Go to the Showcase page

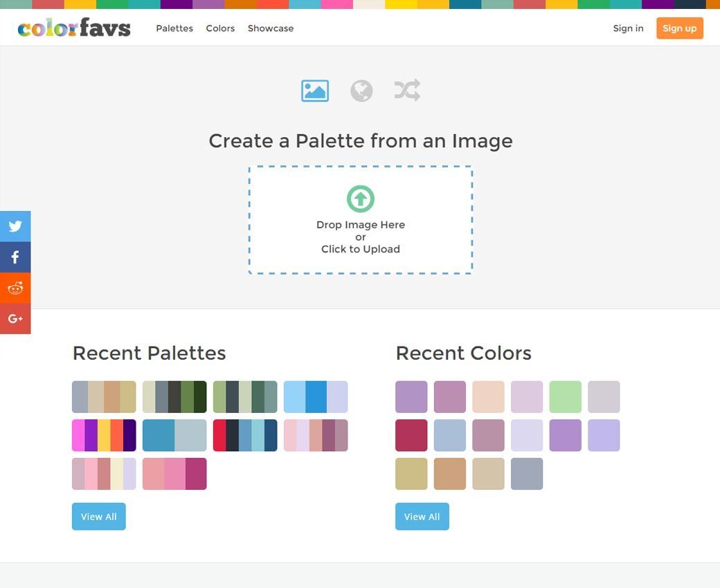tap(271, 28)
